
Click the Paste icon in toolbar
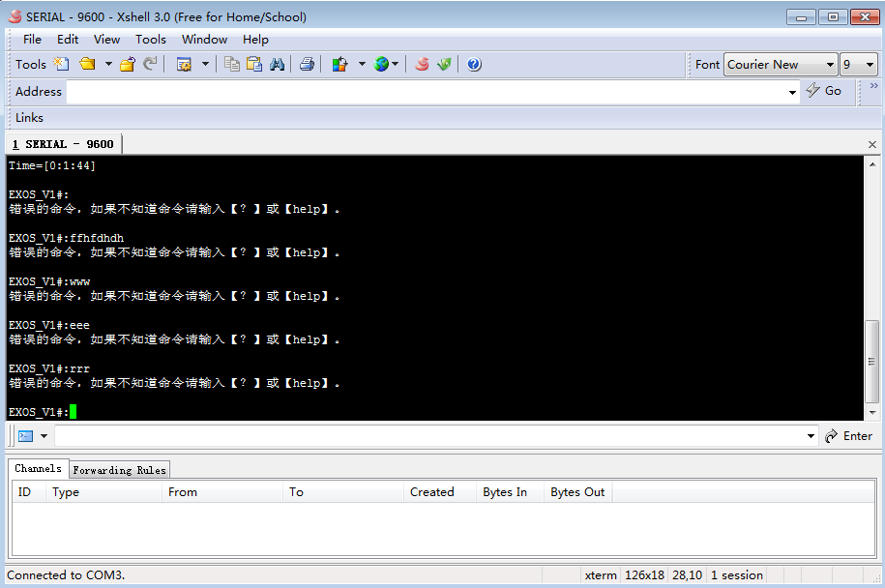pos(254,65)
